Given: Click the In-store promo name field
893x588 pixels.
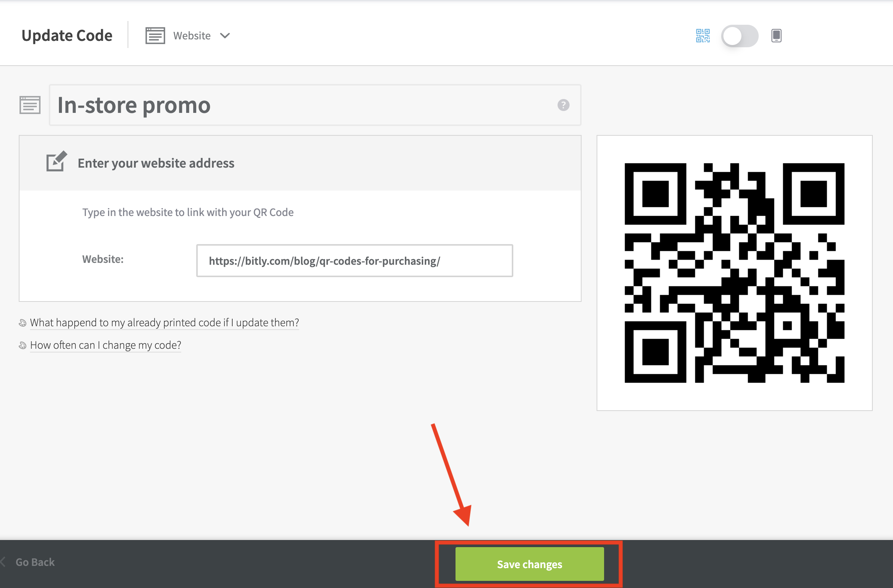Looking at the screenshot, I should coord(300,105).
